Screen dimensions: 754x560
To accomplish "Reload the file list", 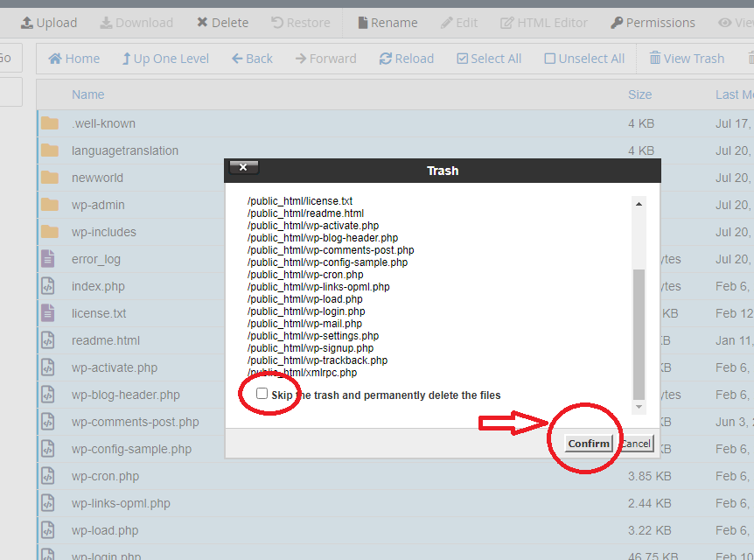I will click(407, 59).
